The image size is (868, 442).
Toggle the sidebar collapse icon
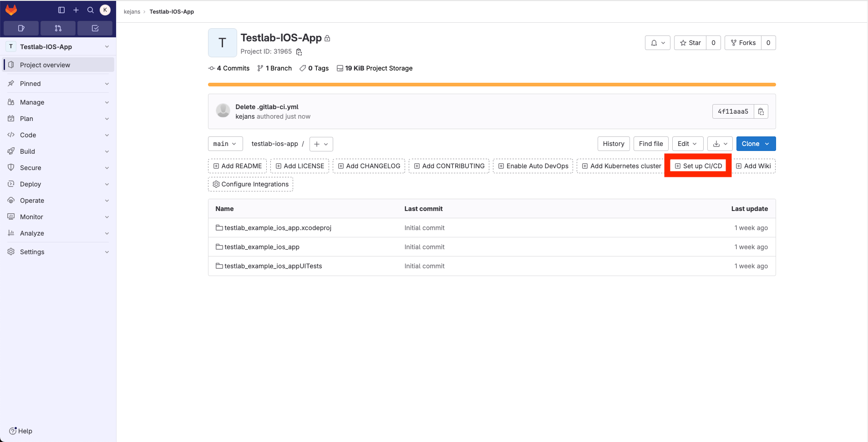[61, 10]
